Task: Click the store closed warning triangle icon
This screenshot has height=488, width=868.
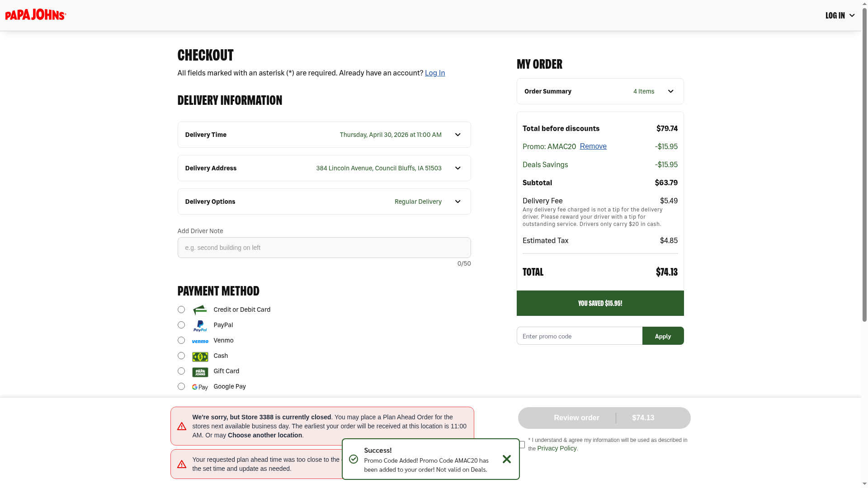Action: pyautogui.click(x=182, y=426)
